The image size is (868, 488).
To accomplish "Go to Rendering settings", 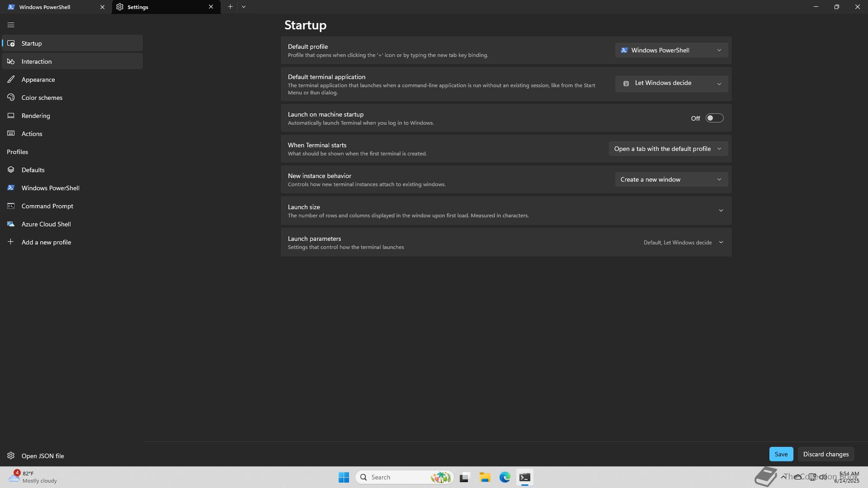I will pos(36,116).
